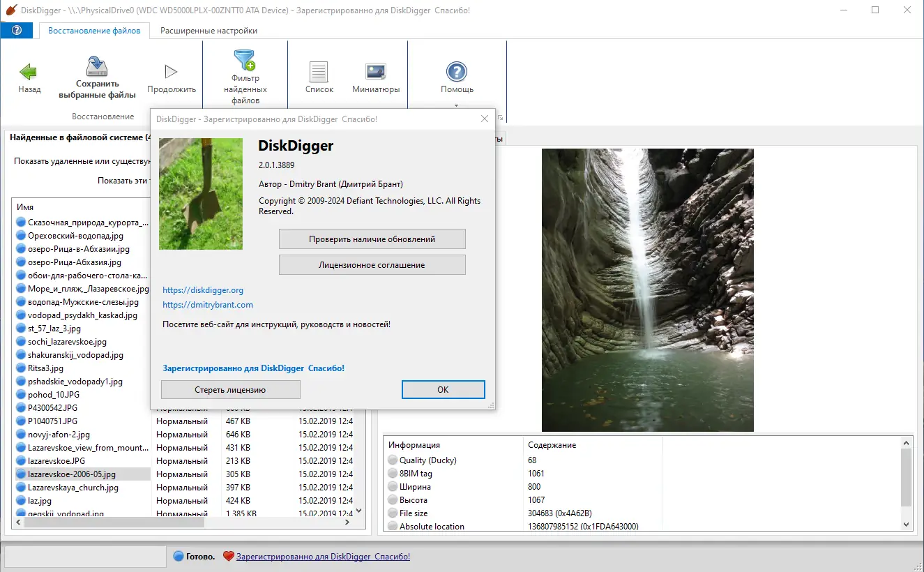Click the grey bullet icon beside 8BIM tag

point(393,474)
